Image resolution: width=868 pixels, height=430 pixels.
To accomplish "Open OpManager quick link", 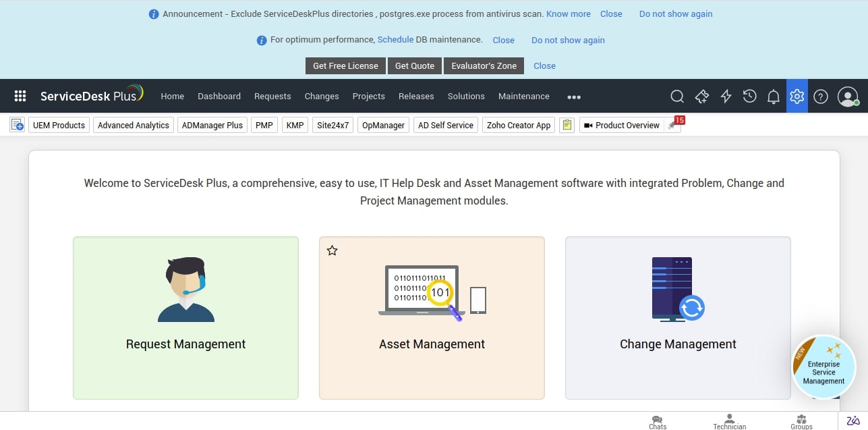I will click(x=384, y=125).
